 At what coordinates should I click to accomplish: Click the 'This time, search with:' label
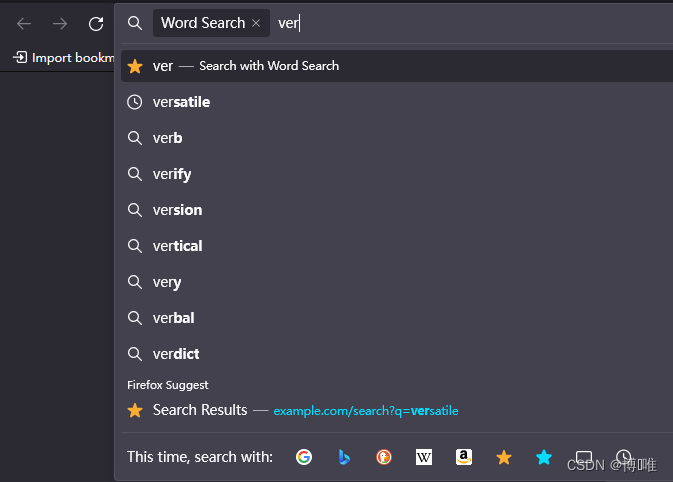pos(200,457)
